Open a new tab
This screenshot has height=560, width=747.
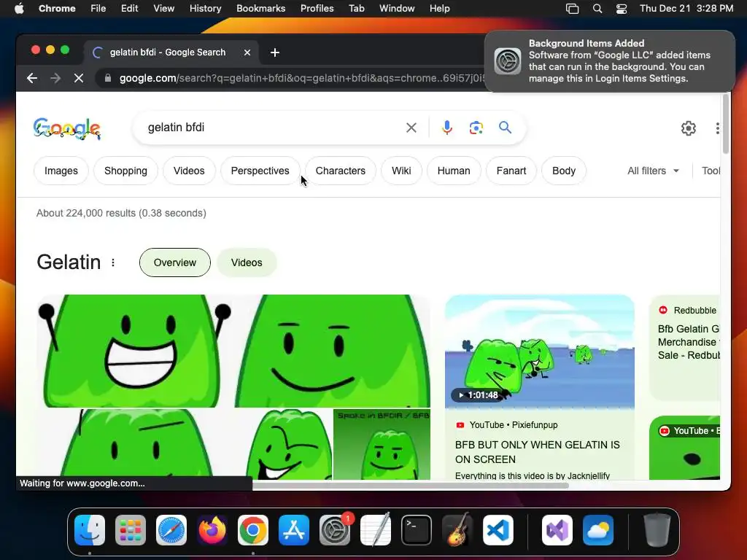tap(275, 52)
